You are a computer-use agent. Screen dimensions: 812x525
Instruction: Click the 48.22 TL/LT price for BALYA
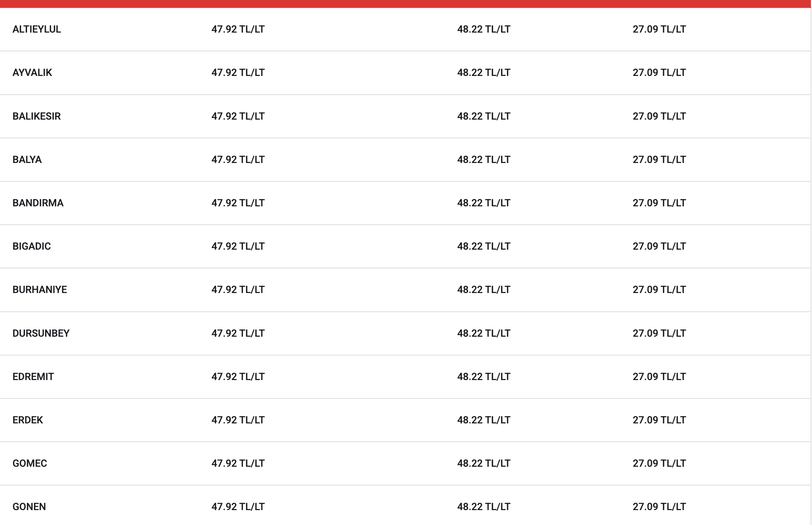484,160
